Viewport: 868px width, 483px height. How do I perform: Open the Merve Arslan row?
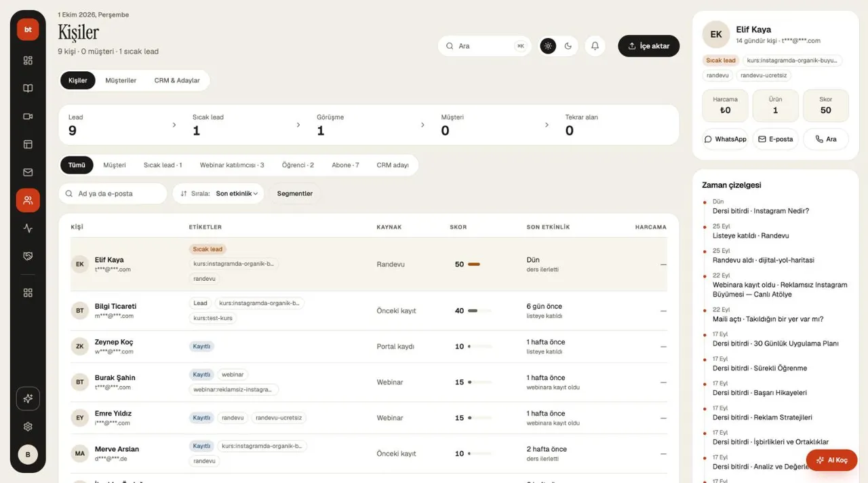[x=369, y=454]
